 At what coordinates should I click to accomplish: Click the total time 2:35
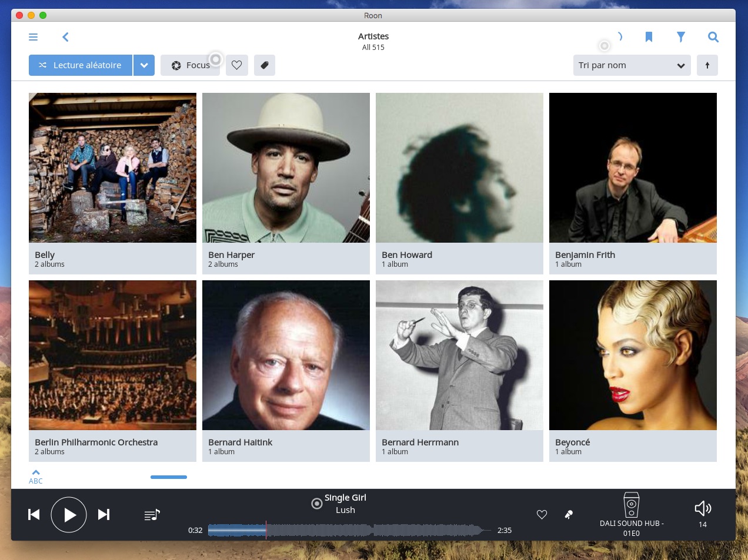coord(505,530)
